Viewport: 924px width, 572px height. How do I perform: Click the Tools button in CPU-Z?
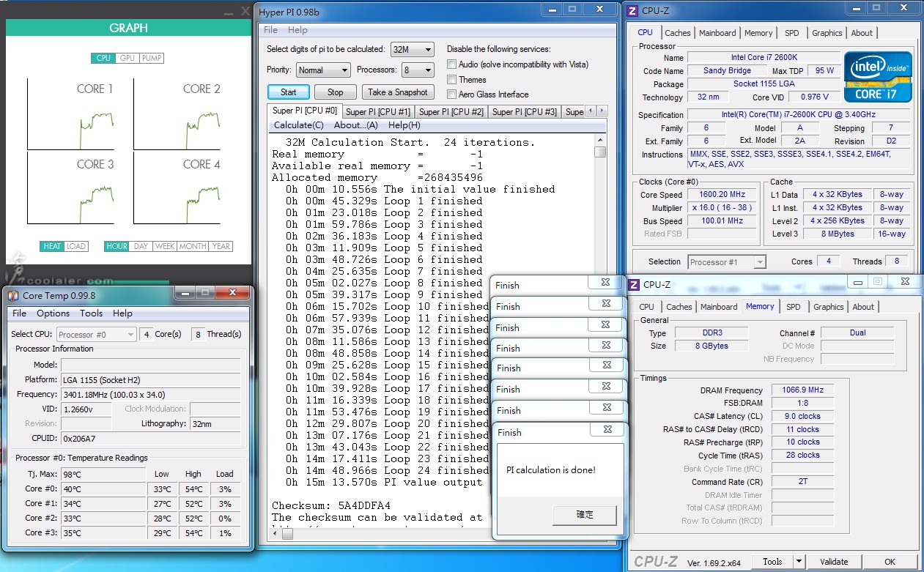772,562
